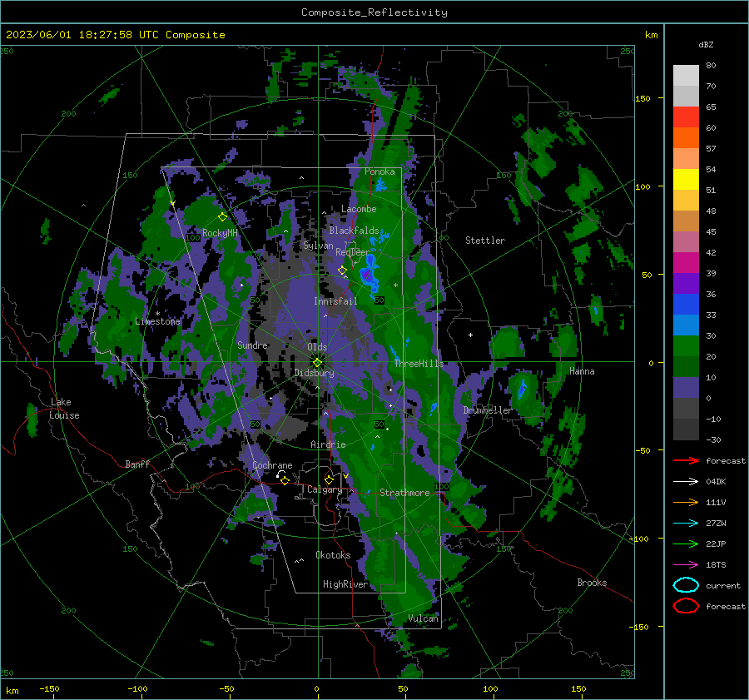Click the Olds city label
The image size is (749, 700).
pyautogui.click(x=317, y=347)
